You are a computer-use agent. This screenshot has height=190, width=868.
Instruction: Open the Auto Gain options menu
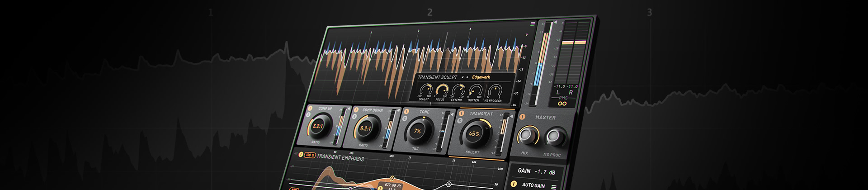point(553,187)
